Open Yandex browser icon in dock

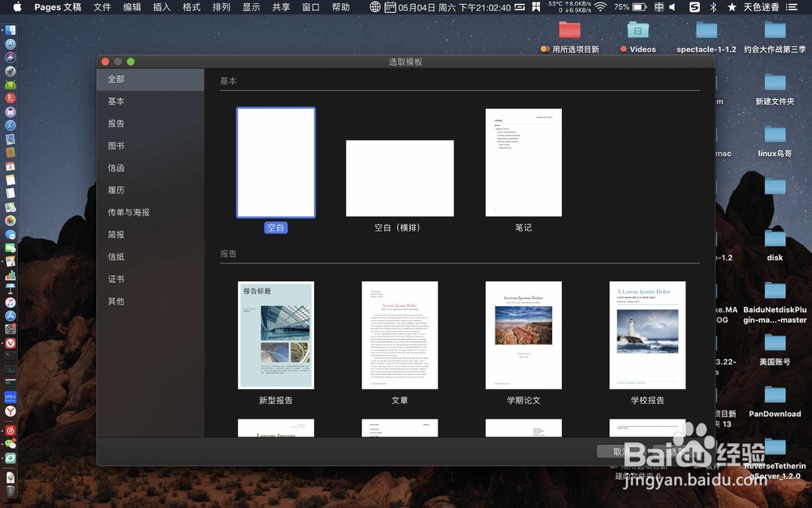[11, 411]
